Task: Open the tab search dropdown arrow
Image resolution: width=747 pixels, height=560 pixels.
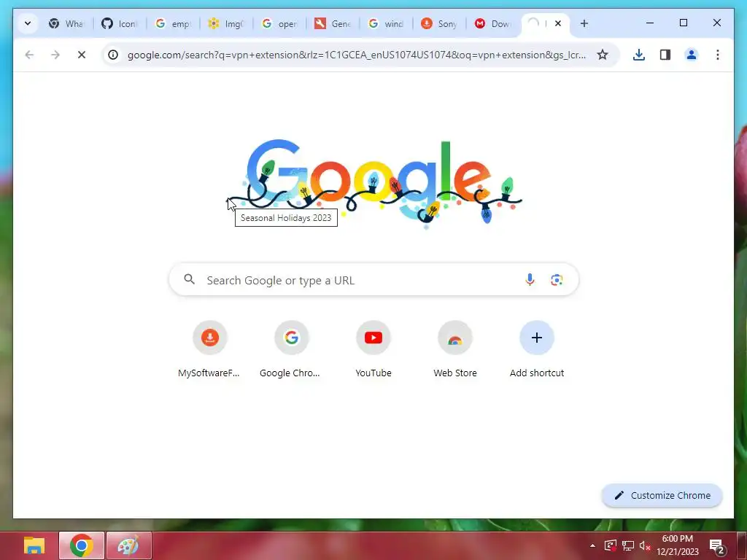Action: coord(28,23)
